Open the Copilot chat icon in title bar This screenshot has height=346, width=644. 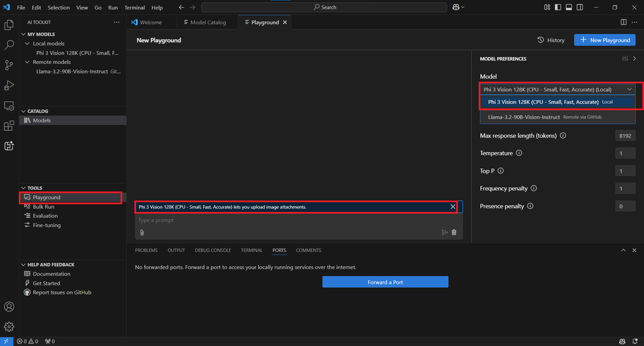pyautogui.click(x=456, y=7)
